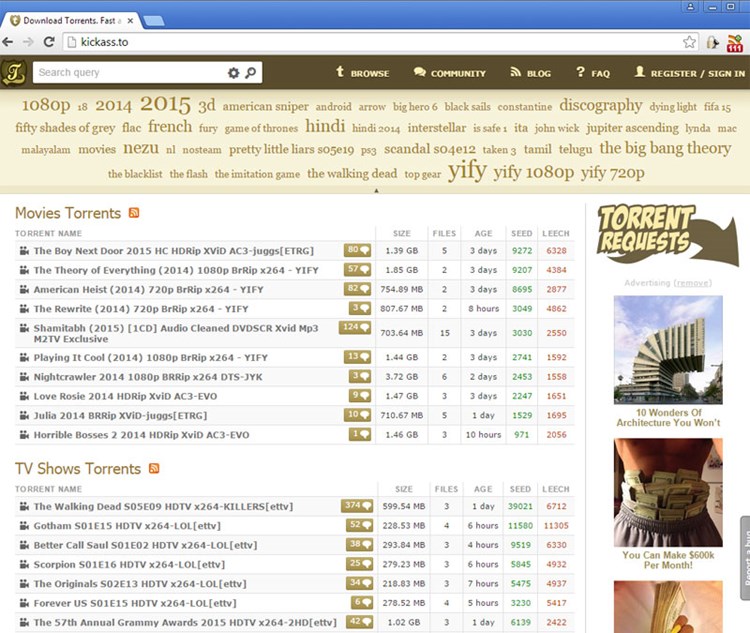Click the magnifier search icon

click(x=251, y=73)
